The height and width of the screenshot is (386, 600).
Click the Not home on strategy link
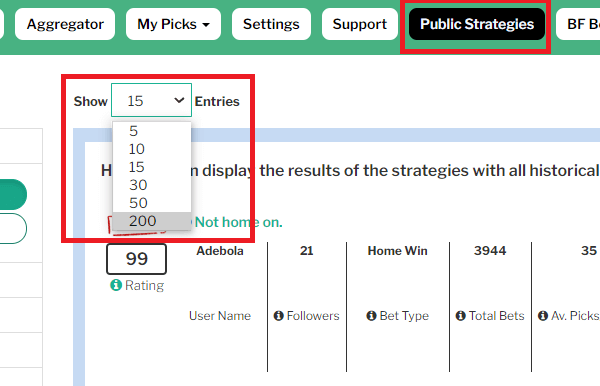pyautogui.click(x=238, y=222)
